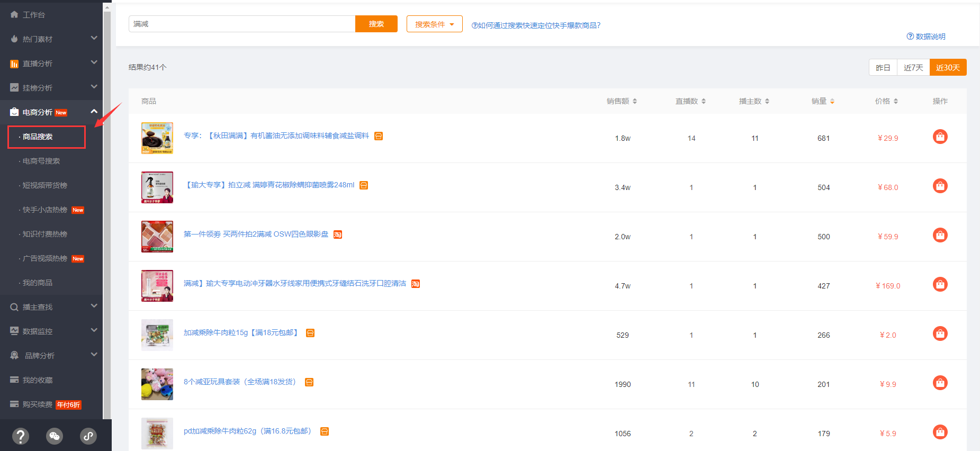
Task: Click the orange 搜索 button
Action: click(x=376, y=24)
